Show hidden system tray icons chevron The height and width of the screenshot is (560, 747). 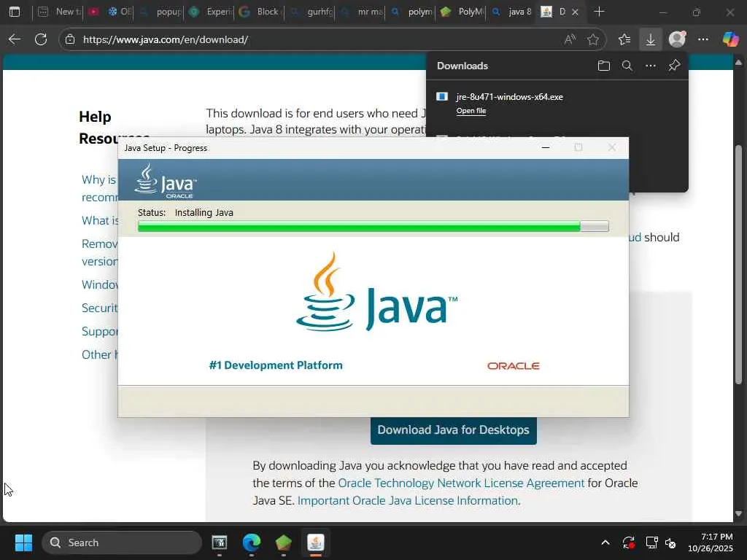(605, 542)
